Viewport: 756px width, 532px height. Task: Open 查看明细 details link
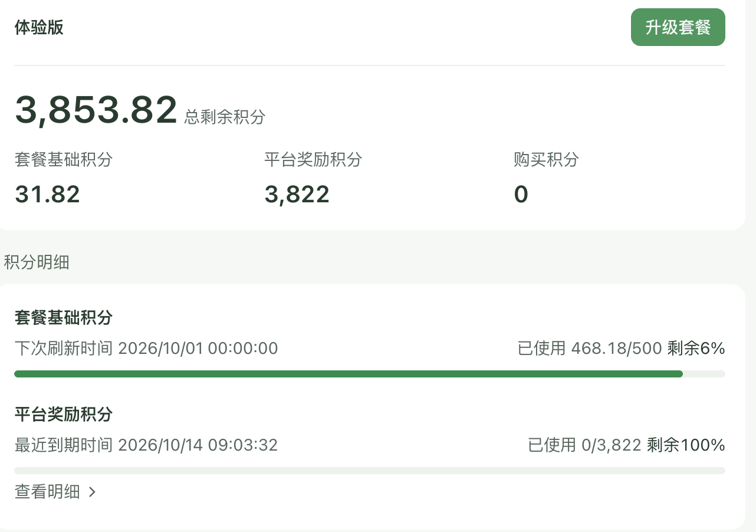coord(55,492)
